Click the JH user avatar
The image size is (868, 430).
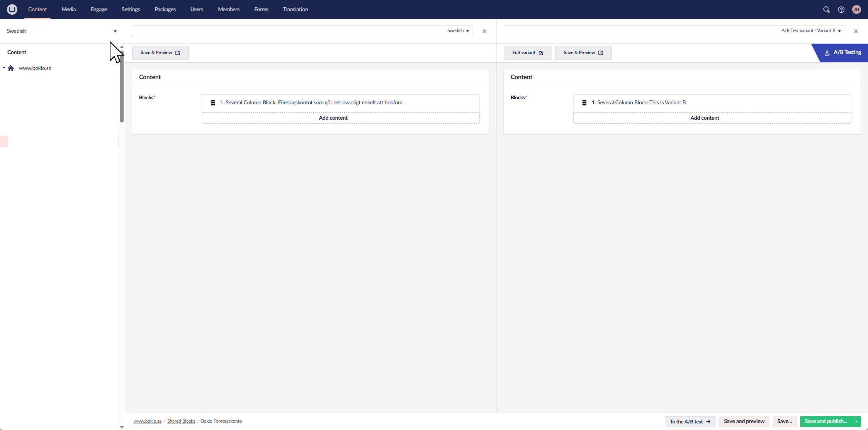(856, 10)
